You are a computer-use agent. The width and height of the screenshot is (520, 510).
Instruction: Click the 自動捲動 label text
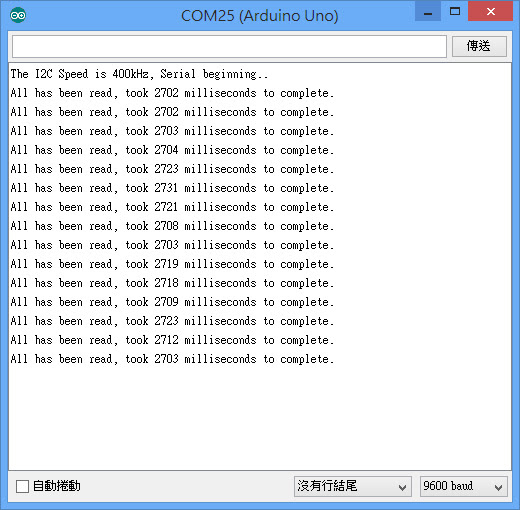pyautogui.click(x=57, y=486)
